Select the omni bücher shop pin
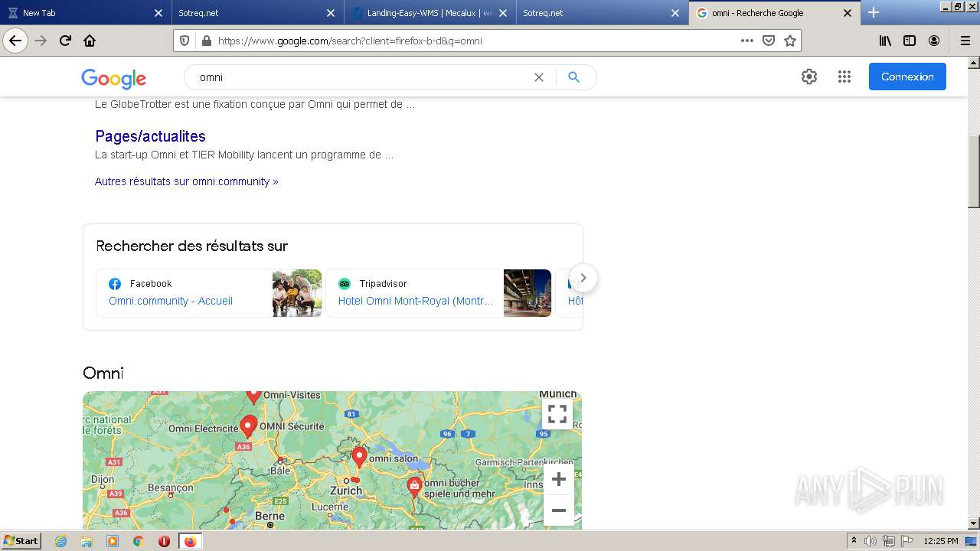The width and height of the screenshot is (980, 551). pyautogui.click(x=414, y=487)
